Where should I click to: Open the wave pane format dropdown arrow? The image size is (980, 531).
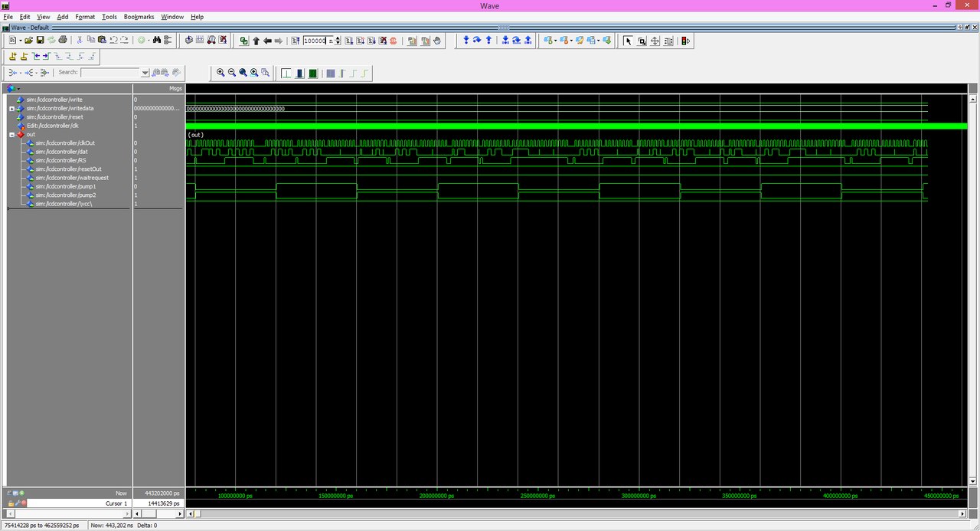point(17,89)
